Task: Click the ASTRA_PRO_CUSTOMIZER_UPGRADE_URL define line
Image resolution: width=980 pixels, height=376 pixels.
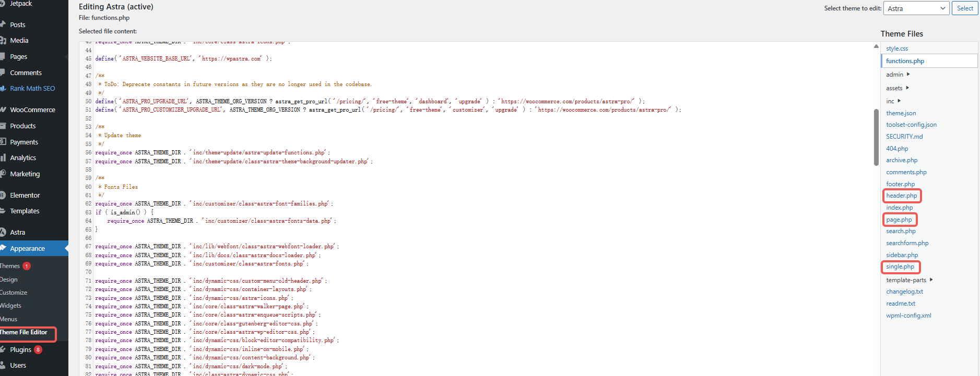Action: 388,110
